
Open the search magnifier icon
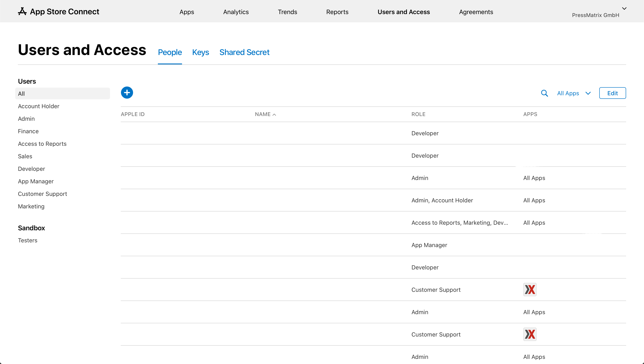tap(544, 93)
